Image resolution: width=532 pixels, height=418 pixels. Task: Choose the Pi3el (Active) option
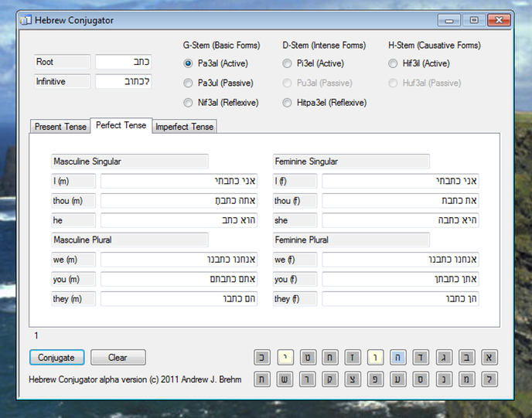pos(287,63)
